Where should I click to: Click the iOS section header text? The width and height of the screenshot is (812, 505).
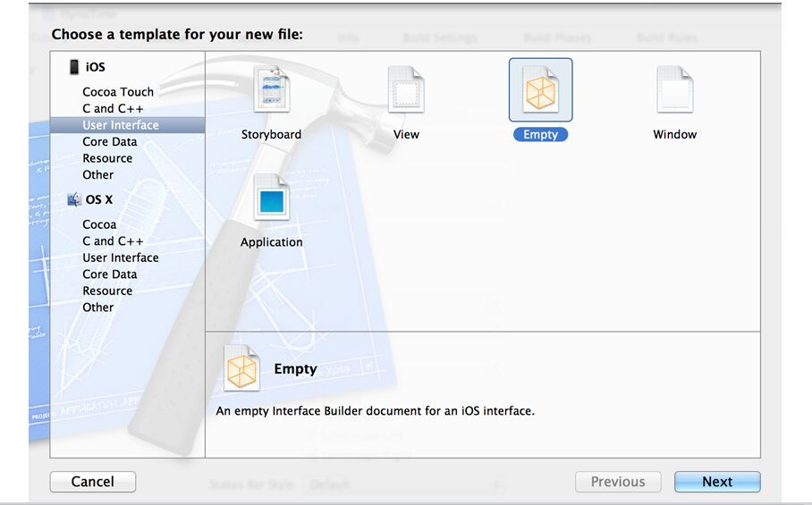[96, 67]
